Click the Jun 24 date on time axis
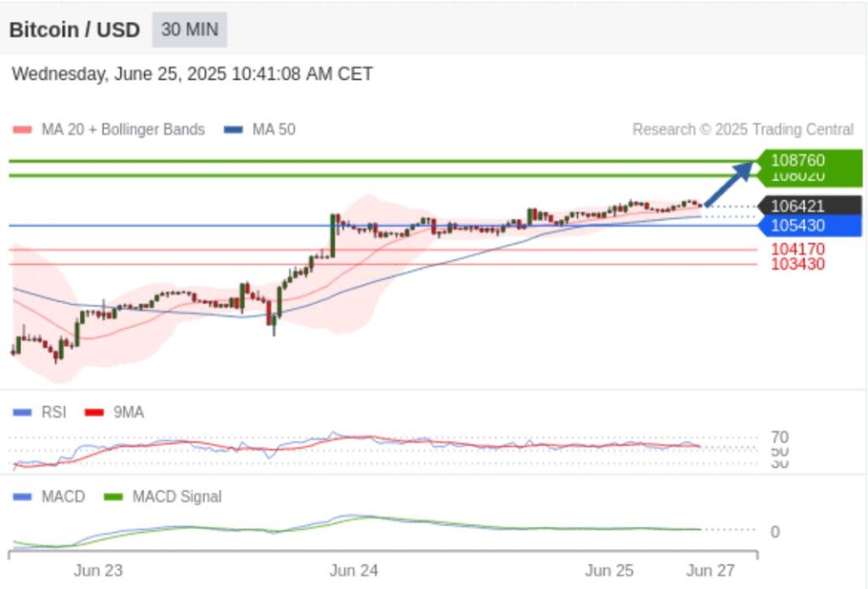Screen dimensions: 868x589 click(353, 570)
